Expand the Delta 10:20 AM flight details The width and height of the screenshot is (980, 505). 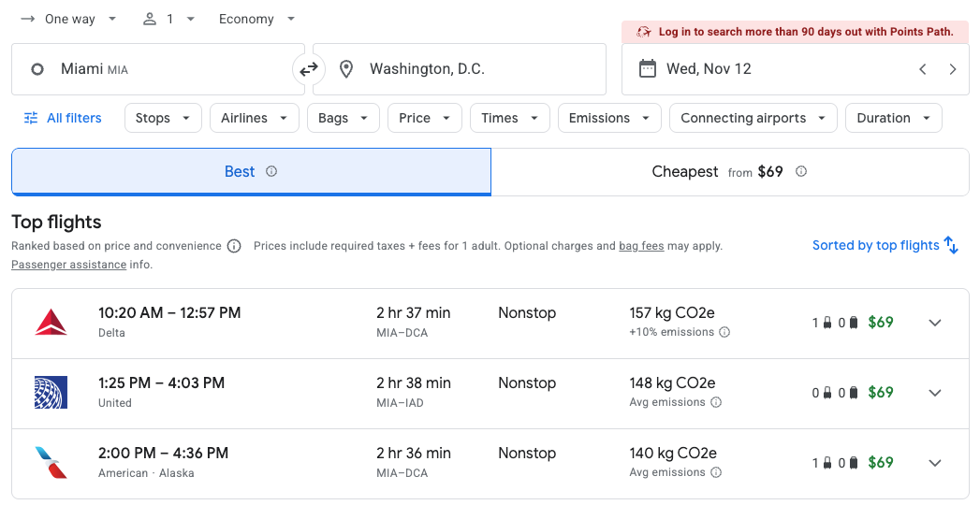935,323
